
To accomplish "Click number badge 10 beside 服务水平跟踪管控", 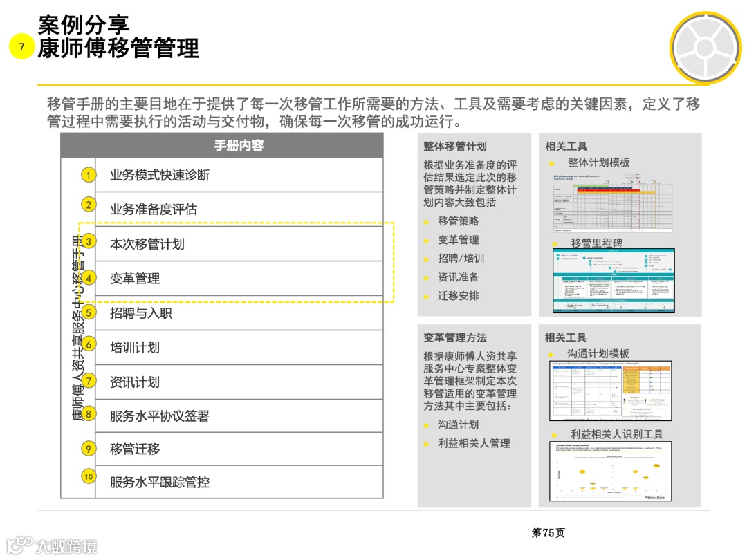I will click(88, 476).
